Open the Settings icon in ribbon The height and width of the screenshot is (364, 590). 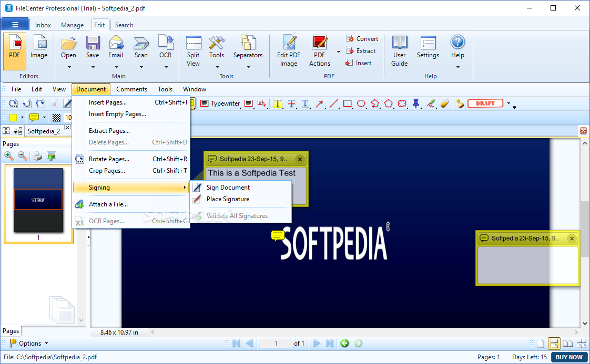point(428,47)
